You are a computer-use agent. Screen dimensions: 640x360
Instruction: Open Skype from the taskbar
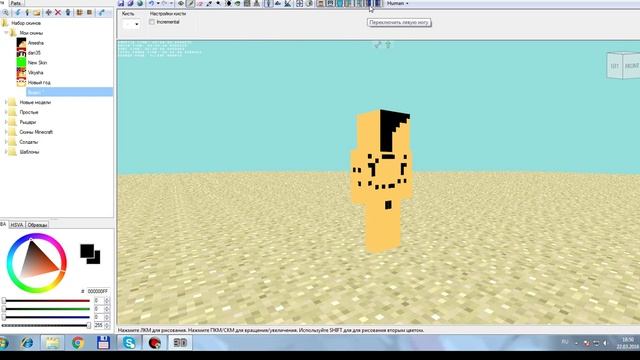point(129,342)
